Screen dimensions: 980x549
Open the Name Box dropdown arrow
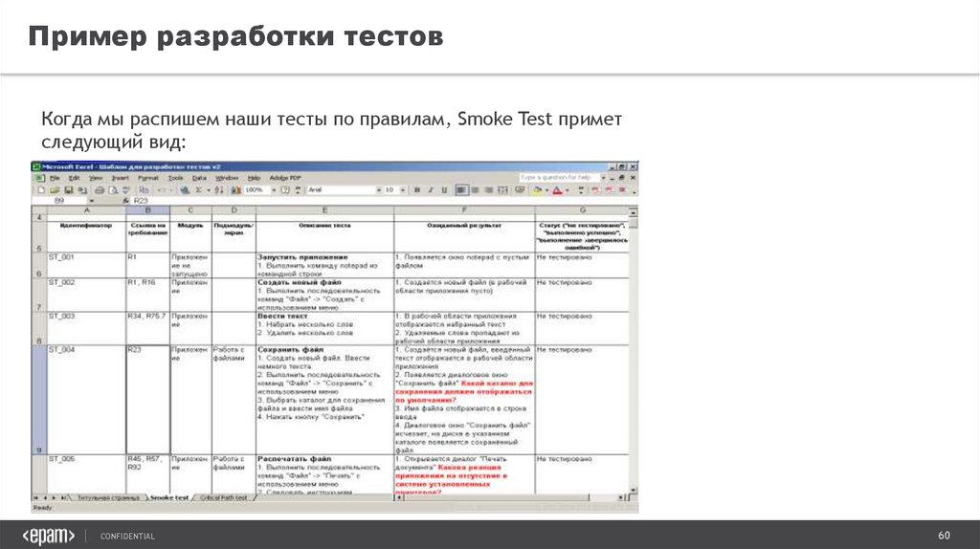pyautogui.click(x=92, y=201)
